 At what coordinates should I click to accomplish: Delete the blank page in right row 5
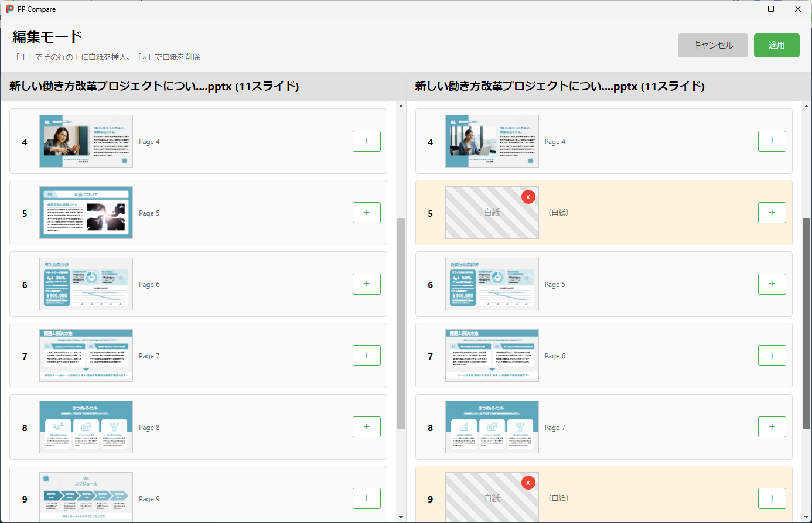[528, 197]
